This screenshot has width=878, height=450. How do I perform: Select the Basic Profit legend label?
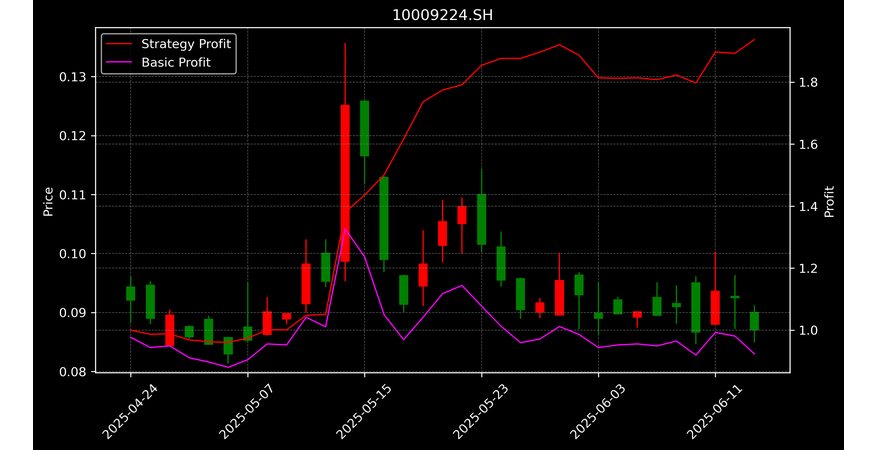(176, 62)
